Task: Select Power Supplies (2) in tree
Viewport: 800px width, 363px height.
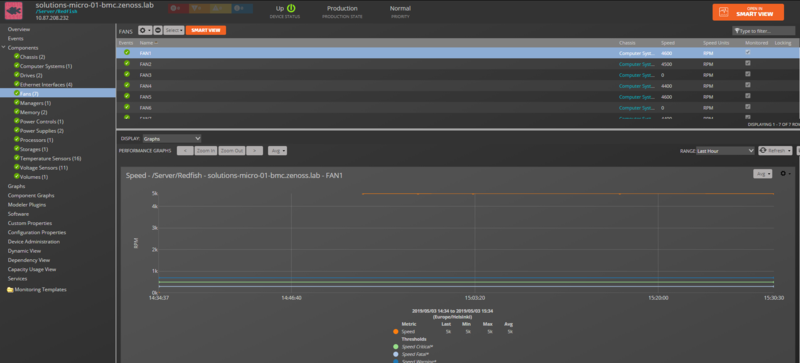Action: coord(42,131)
